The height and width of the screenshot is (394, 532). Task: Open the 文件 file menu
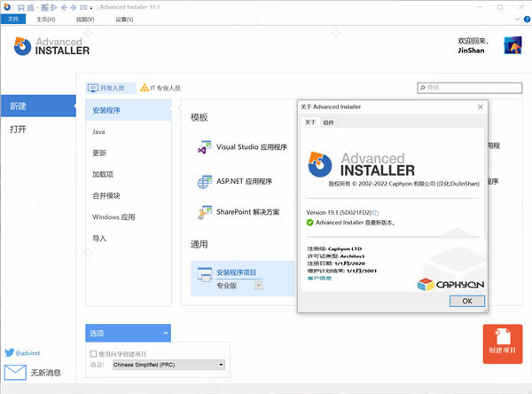pyautogui.click(x=13, y=19)
